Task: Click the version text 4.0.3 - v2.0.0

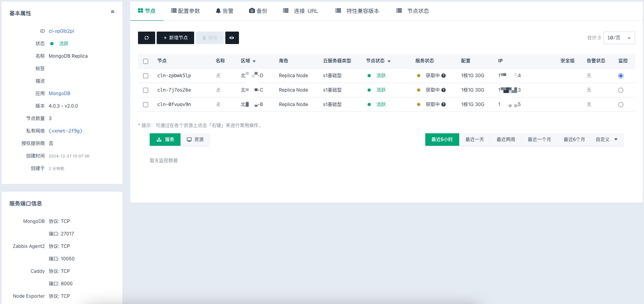Action: 63,106
